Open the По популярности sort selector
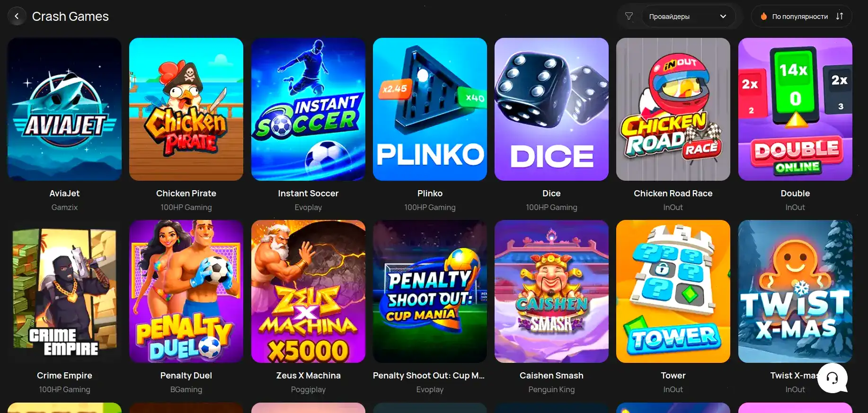Viewport: 868px width, 413px height. pos(801,17)
